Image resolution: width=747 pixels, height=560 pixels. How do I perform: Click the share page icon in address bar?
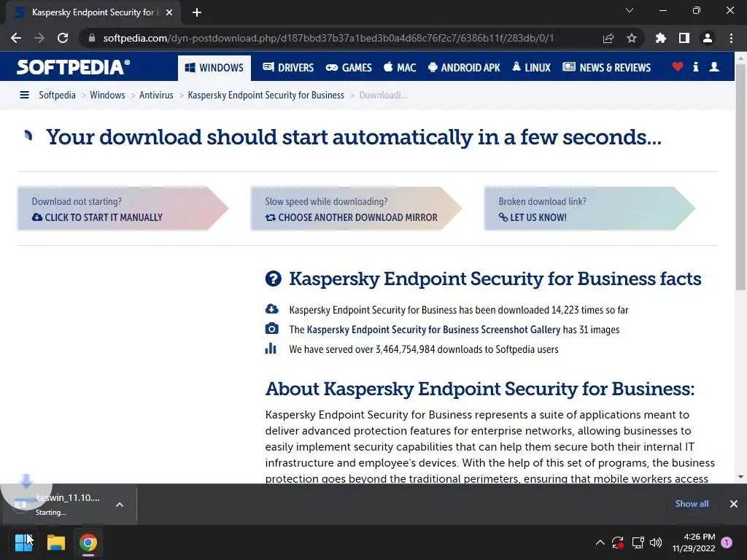pyautogui.click(x=608, y=38)
